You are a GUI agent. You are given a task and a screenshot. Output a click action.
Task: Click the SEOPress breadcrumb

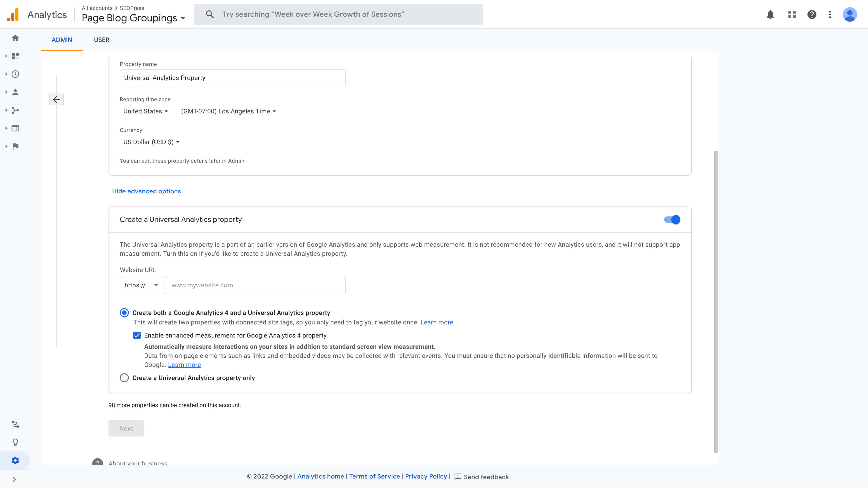tap(132, 8)
